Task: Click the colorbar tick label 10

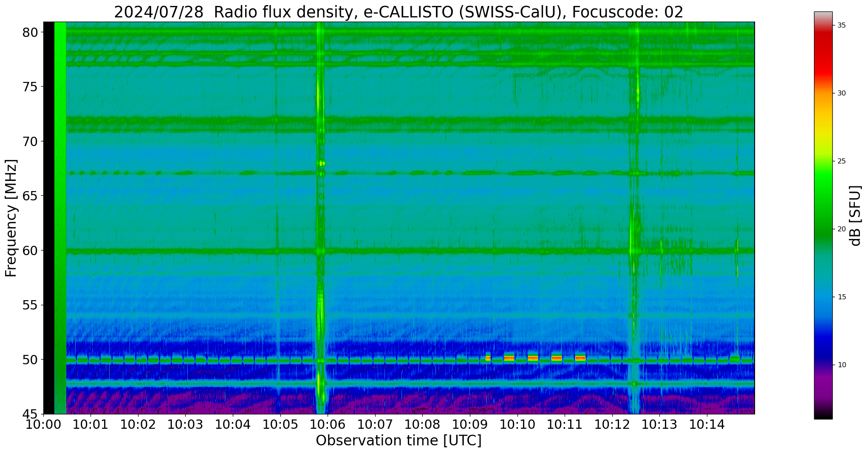Action: tap(842, 365)
